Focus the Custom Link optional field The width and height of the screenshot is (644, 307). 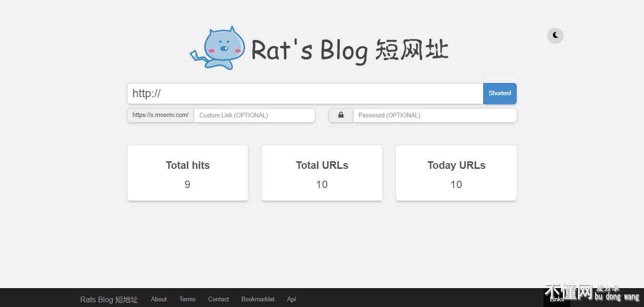255,115
